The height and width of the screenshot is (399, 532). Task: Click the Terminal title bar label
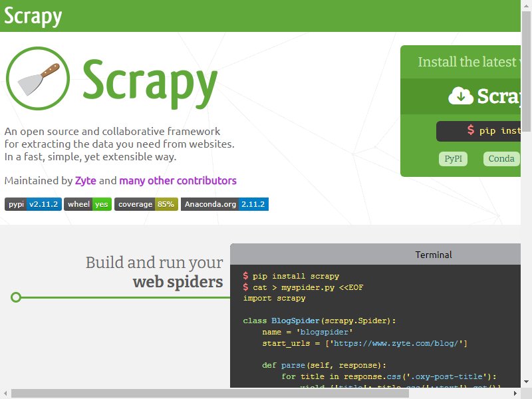(434, 255)
